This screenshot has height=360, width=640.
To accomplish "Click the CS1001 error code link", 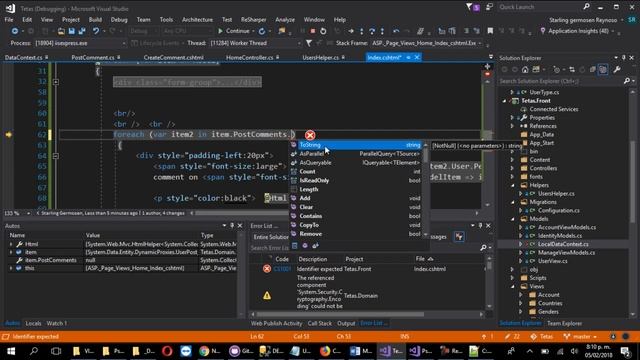I will click(282, 269).
